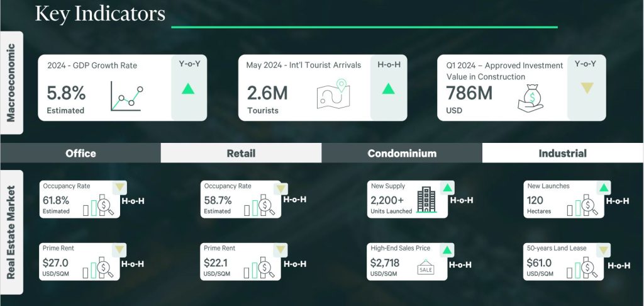Image resolution: width=644 pixels, height=306 pixels.
Task: Click the green up arrow for GDP Growth
Action: [x=188, y=89]
